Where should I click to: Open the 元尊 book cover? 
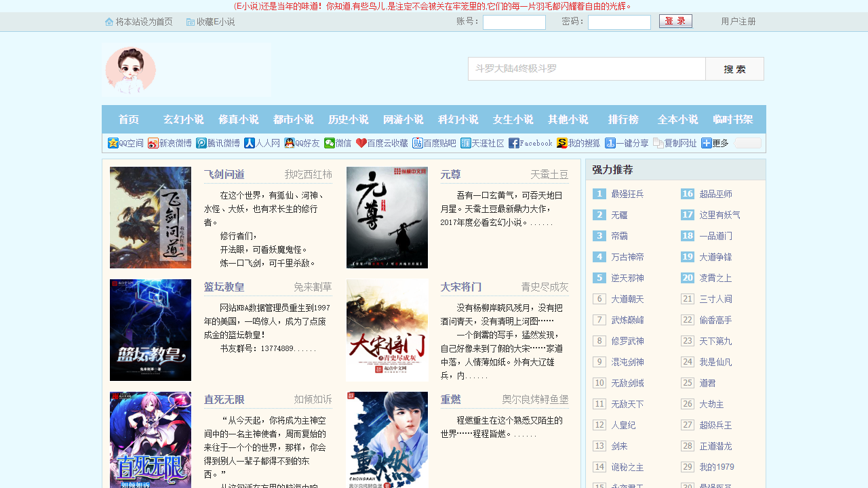[387, 218]
